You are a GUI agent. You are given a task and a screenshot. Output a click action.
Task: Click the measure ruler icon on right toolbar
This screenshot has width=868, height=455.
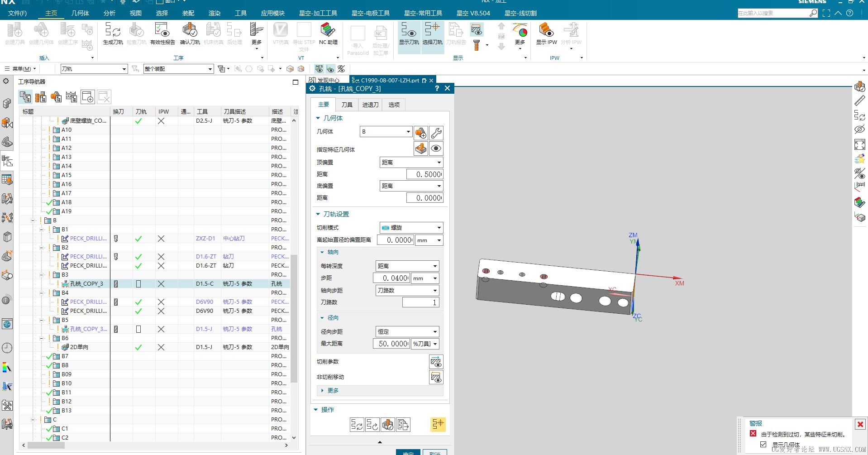point(859,101)
